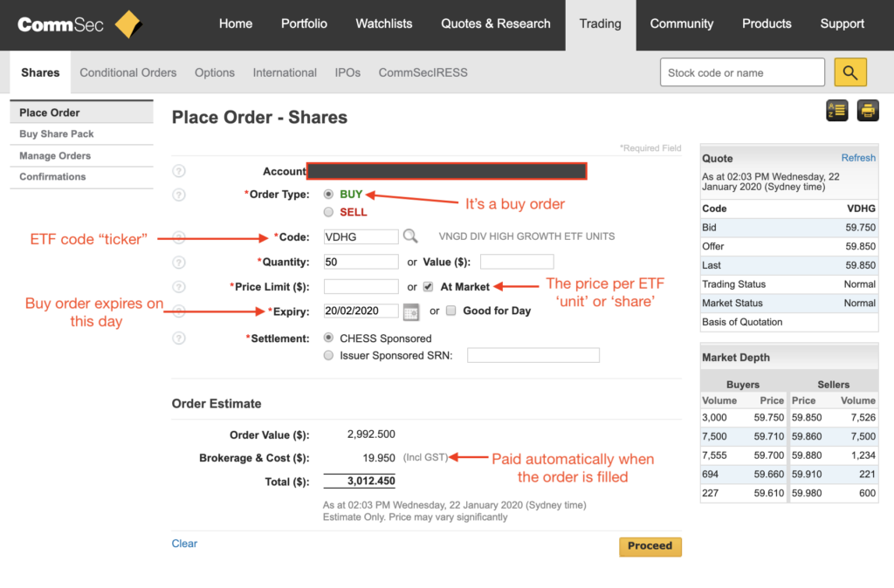Viewport: 894px width, 588px height.
Task: Open the Expiry calendar picker icon
Action: tap(410, 312)
